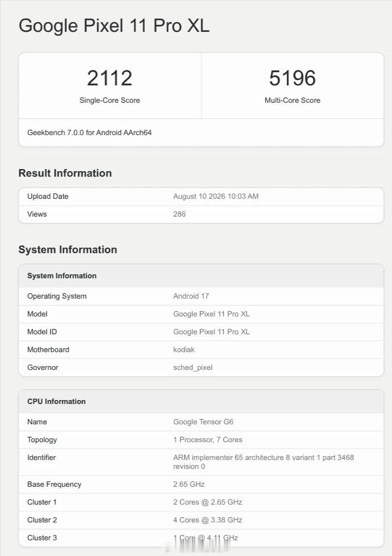The width and height of the screenshot is (392, 556).
Task: Click the Identifier label
Action: coord(42,457)
